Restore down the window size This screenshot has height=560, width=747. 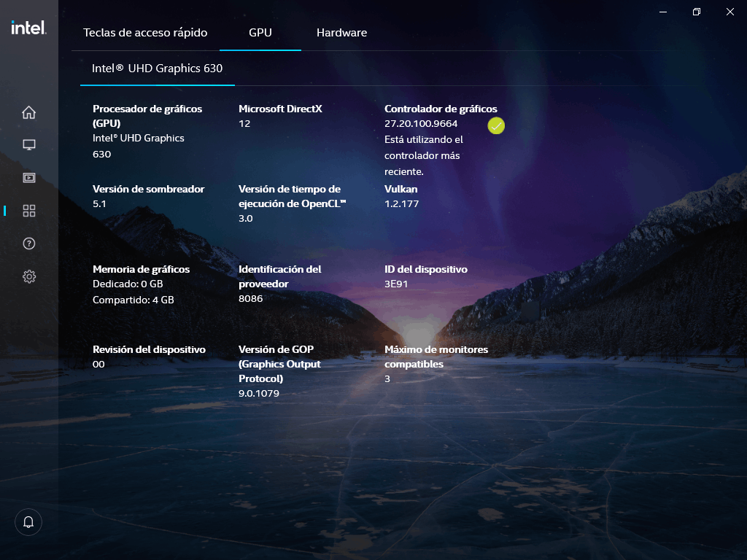tap(697, 12)
